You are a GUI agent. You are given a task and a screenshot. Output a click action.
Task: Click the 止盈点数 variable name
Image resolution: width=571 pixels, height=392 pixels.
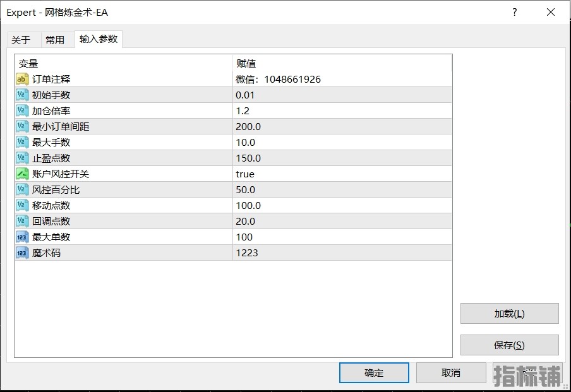[51, 158]
